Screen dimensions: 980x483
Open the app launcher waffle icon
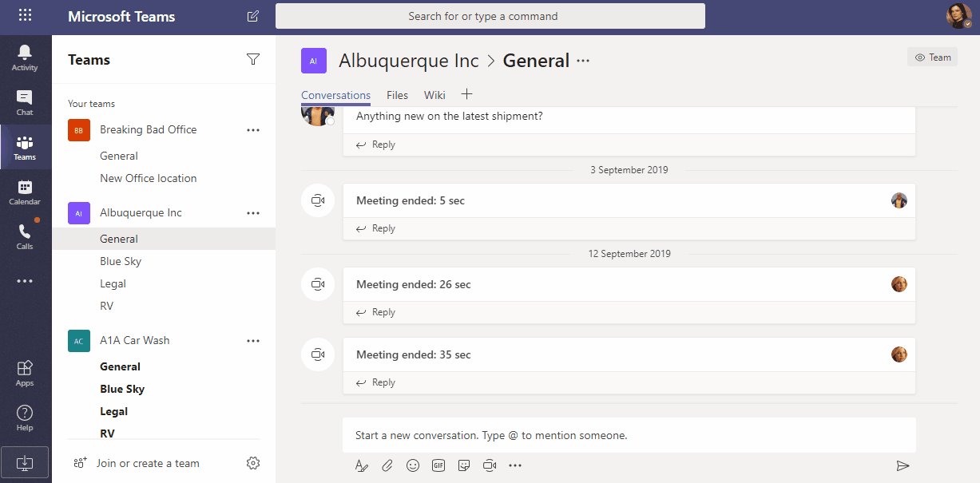(x=26, y=15)
